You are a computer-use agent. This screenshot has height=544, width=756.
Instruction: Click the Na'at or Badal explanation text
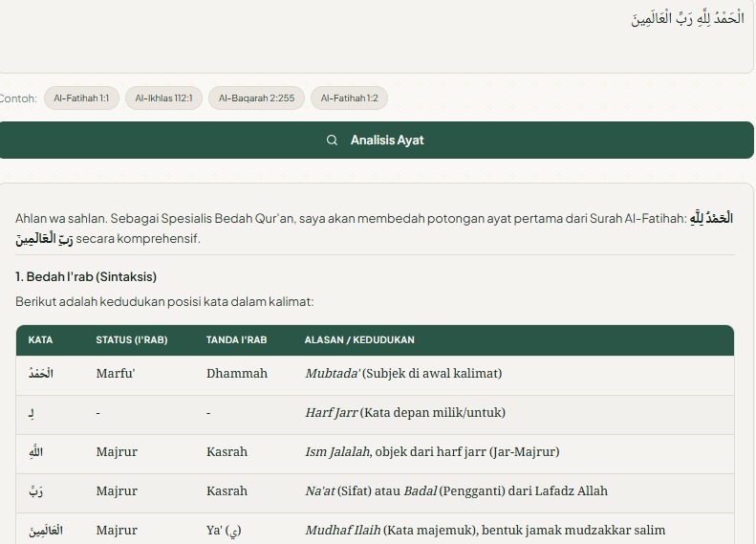click(x=456, y=491)
